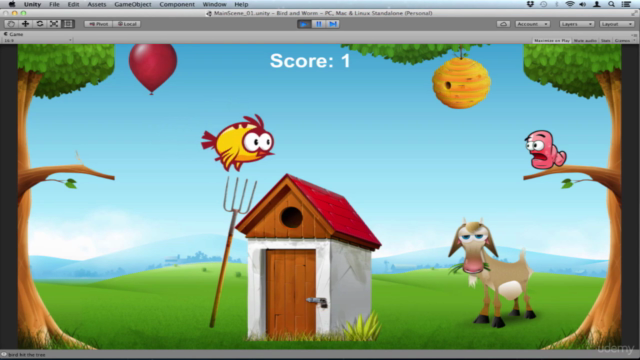Toggle the Stats overlay
Screen dimensions: 640x360
pos(605,40)
